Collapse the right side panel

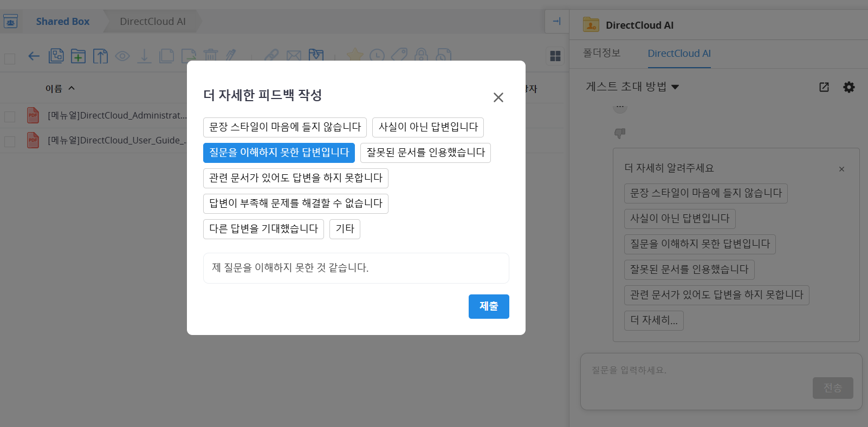[556, 22]
